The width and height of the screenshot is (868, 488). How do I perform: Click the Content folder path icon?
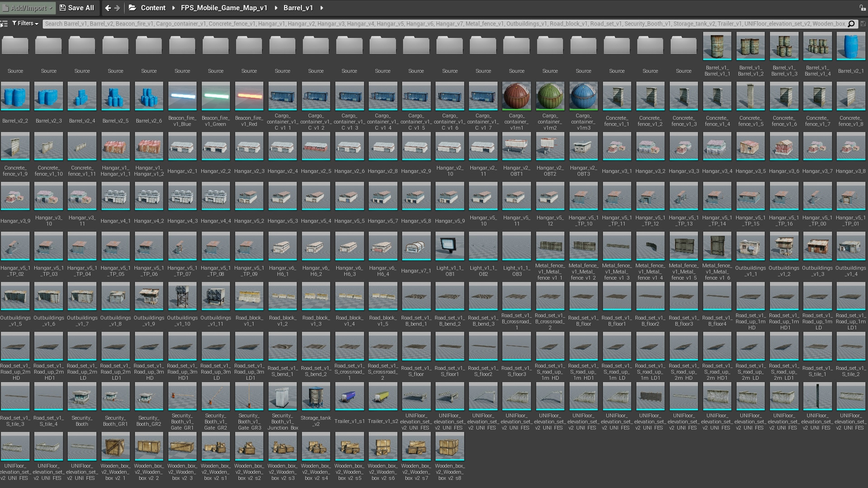(132, 8)
